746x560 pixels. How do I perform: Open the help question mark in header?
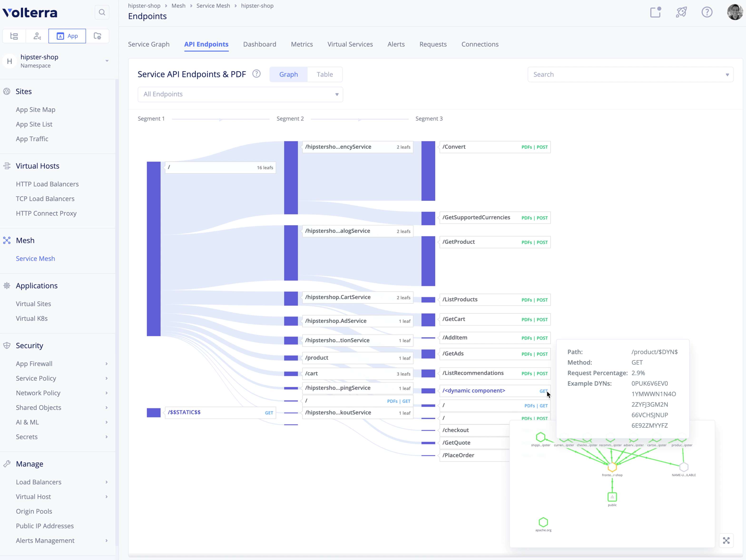pyautogui.click(x=707, y=12)
